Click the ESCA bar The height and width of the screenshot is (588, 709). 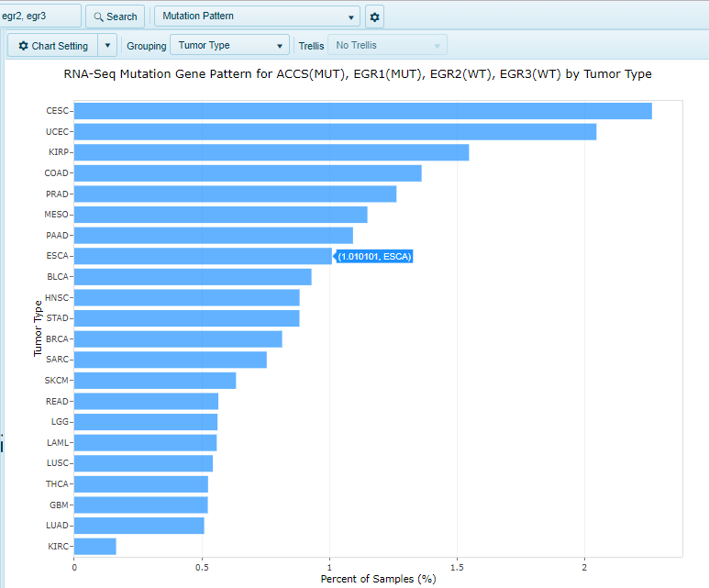point(203,256)
